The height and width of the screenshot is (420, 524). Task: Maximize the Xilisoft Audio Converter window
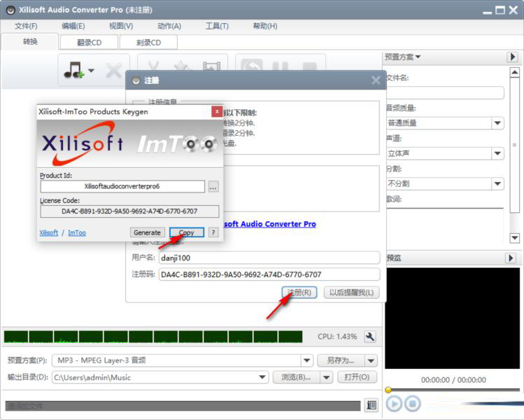point(500,10)
